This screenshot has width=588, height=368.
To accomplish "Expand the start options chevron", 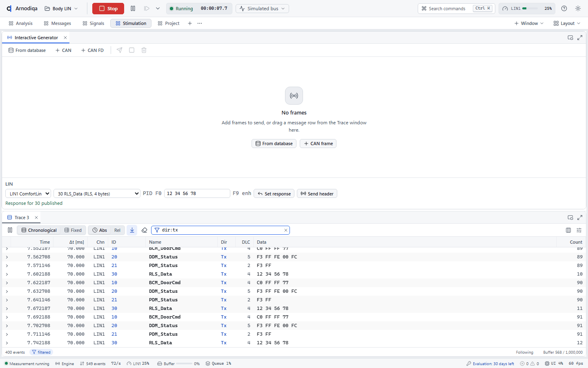I will [x=158, y=9].
